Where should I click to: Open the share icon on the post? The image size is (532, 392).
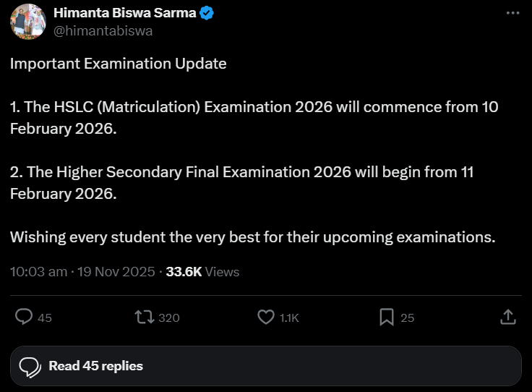pos(507,317)
